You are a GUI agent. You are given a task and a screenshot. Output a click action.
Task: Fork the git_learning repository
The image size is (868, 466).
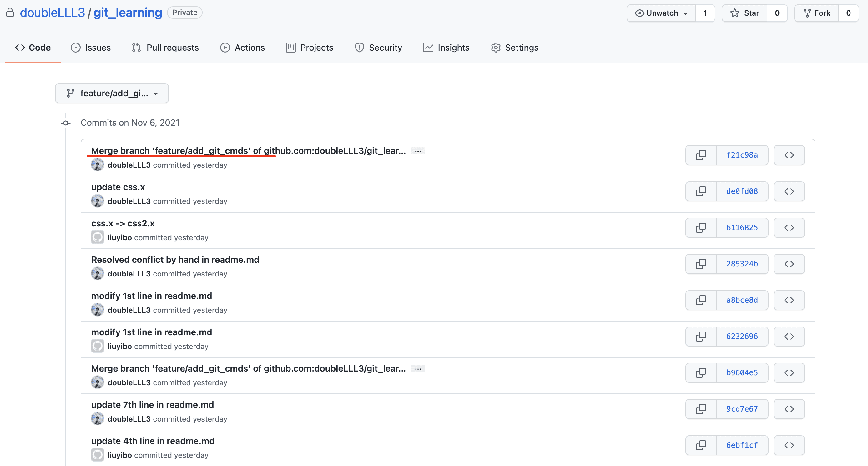(816, 13)
